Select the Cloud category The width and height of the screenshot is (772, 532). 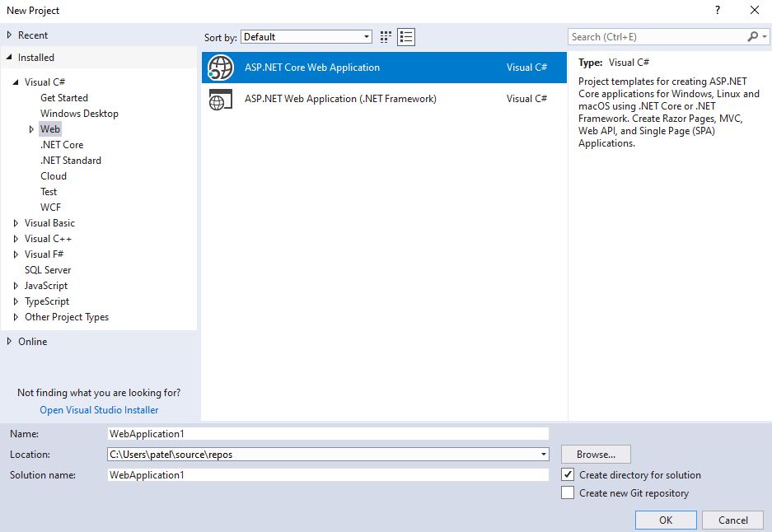54,176
